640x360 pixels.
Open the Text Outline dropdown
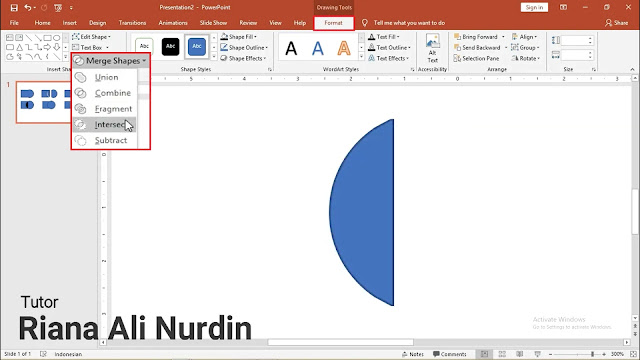click(x=389, y=47)
